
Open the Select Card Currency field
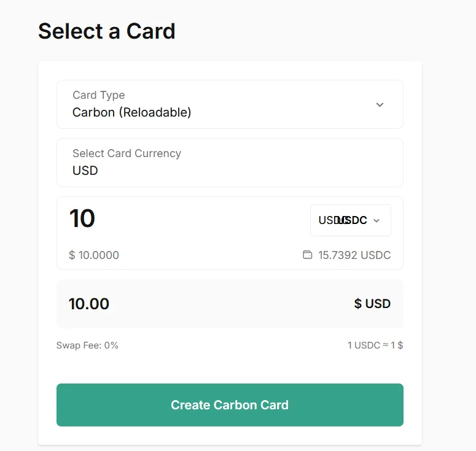230,163
